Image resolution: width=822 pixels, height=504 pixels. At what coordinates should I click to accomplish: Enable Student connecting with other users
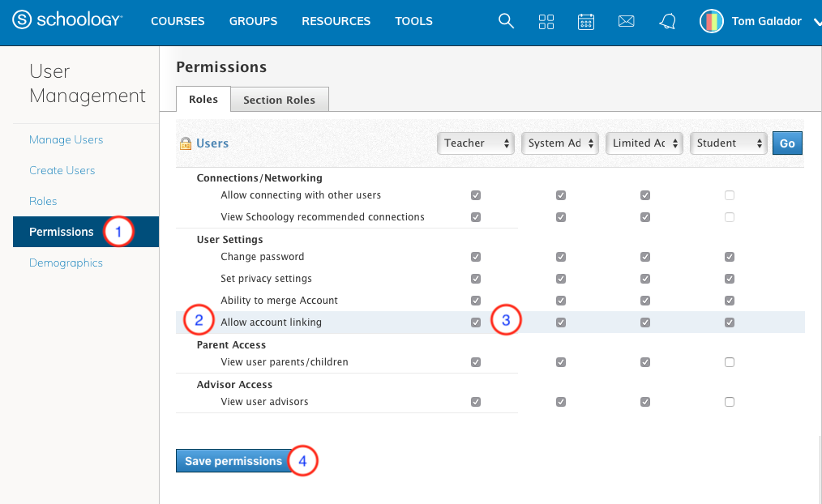[x=729, y=194]
